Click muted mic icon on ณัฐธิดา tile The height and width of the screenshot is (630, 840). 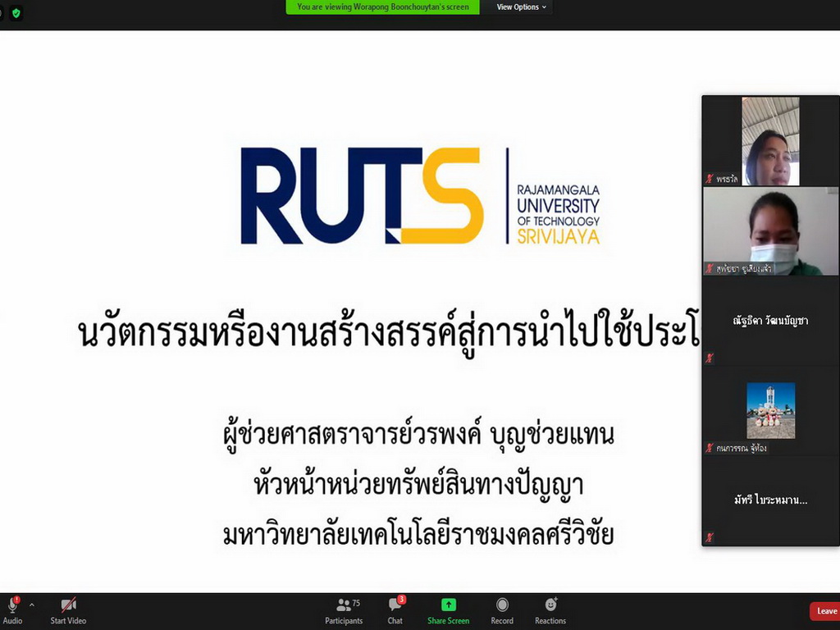[710, 358]
